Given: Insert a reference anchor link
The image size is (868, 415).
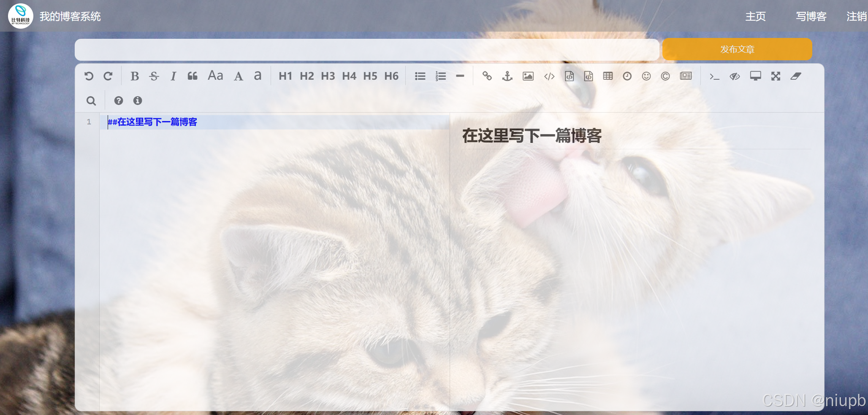Looking at the screenshot, I should 507,76.
